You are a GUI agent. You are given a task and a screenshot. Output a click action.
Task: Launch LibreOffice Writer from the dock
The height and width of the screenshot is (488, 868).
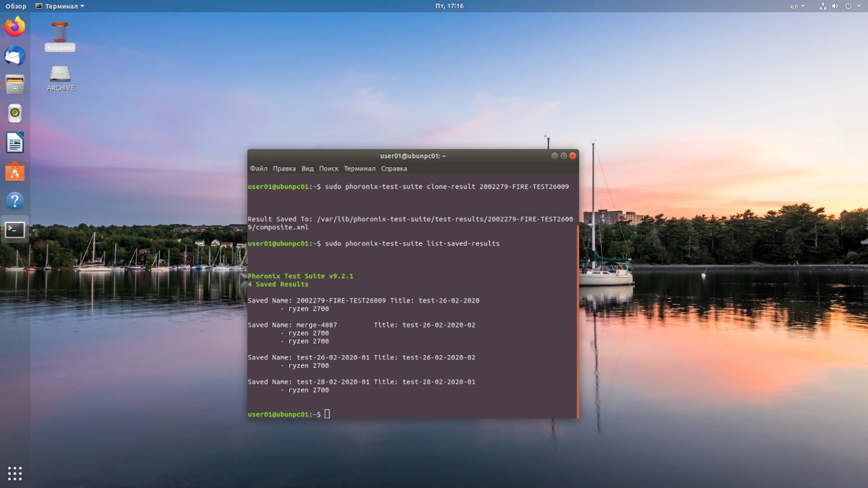point(15,143)
